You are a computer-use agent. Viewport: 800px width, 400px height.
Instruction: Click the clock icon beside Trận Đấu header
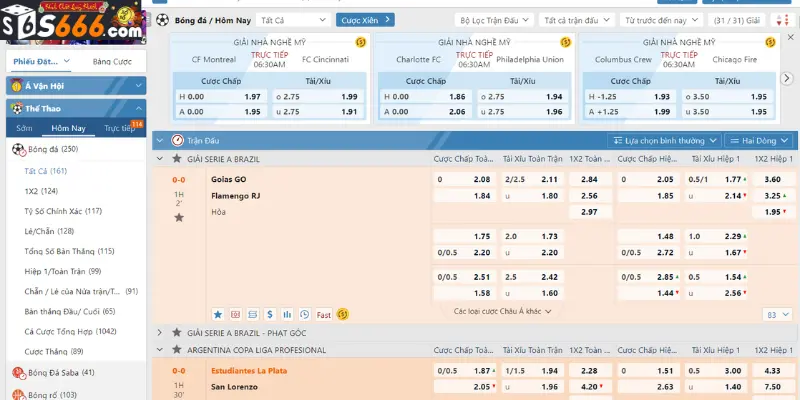click(x=177, y=141)
